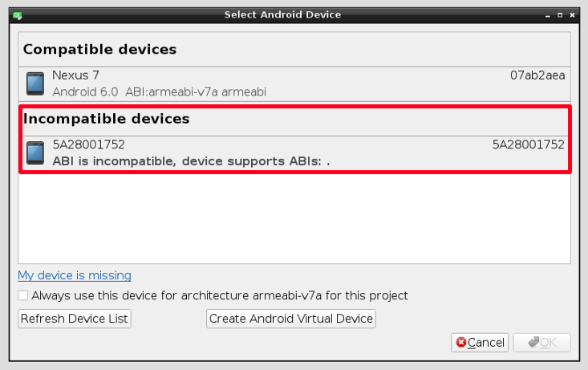Enable Always use this device checkbox
Image resolution: width=588 pixels, height=370 pixels.
[x=23, y=295]
